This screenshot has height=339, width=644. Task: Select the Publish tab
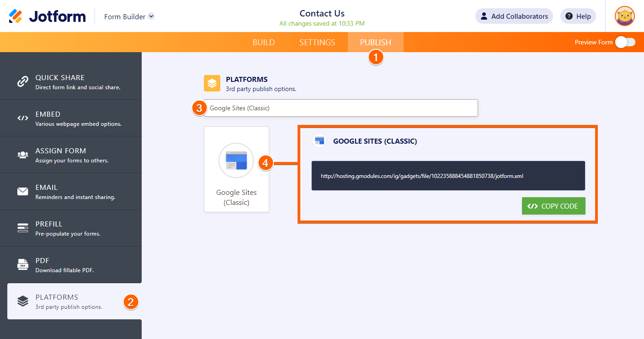click(x=376, y=42)
